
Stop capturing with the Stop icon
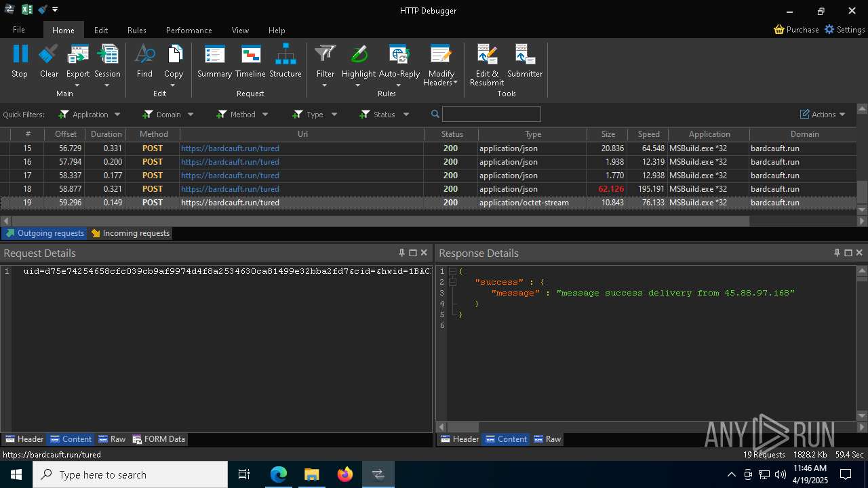coord(20,62)
